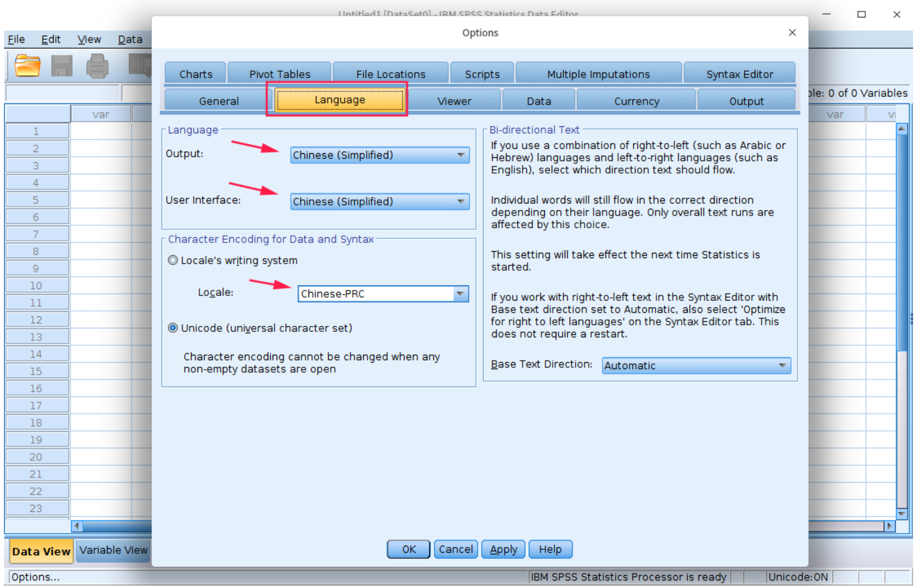
Task: Switch to the Charts tab
Action: tap(196, 74)
